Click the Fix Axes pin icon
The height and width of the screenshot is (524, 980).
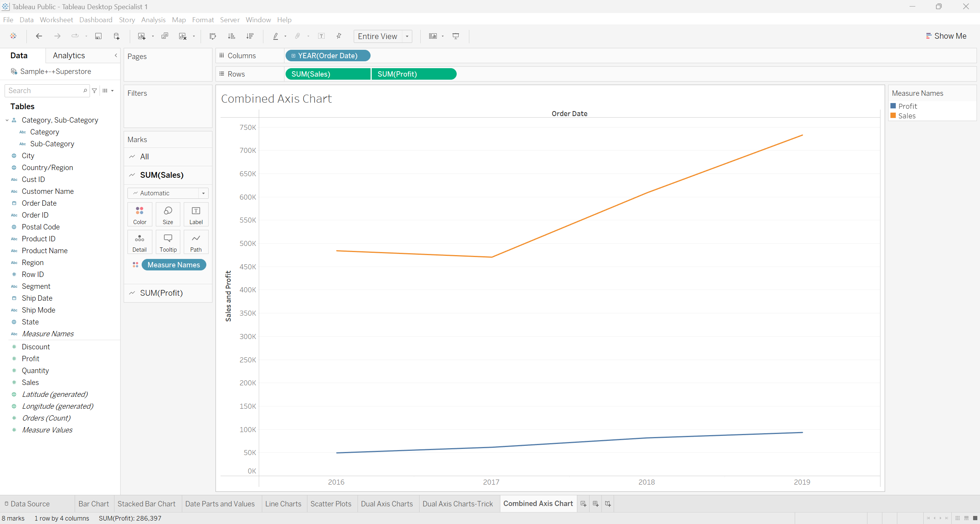(x=339, y=36)
